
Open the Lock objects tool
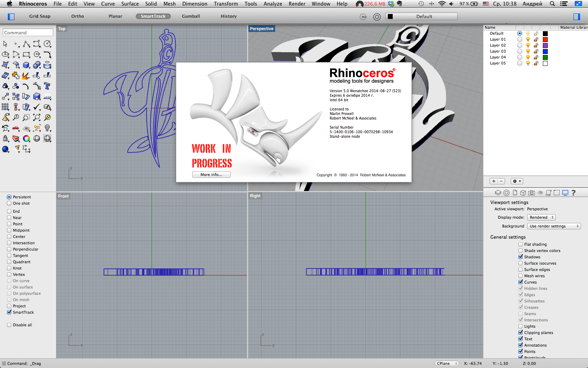click(5, 139)
